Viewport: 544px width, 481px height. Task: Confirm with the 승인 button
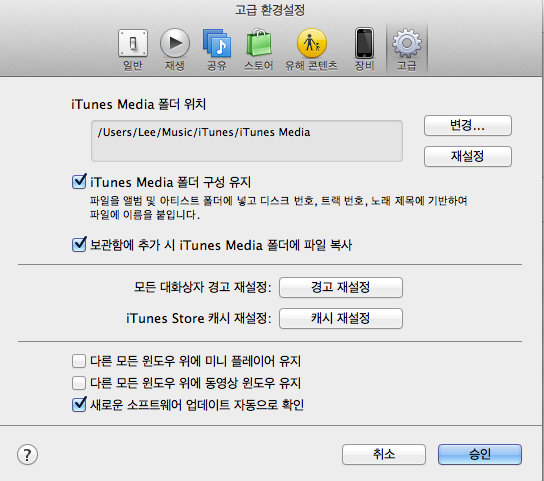coord(480,454)
